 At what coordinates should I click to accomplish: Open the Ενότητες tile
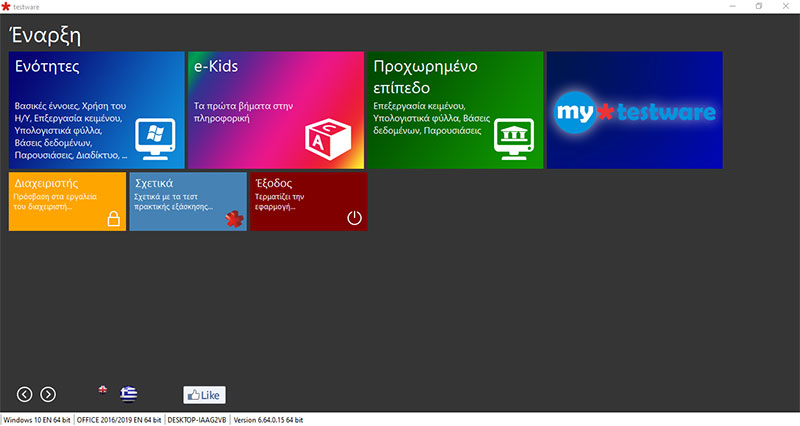[96, 110]
